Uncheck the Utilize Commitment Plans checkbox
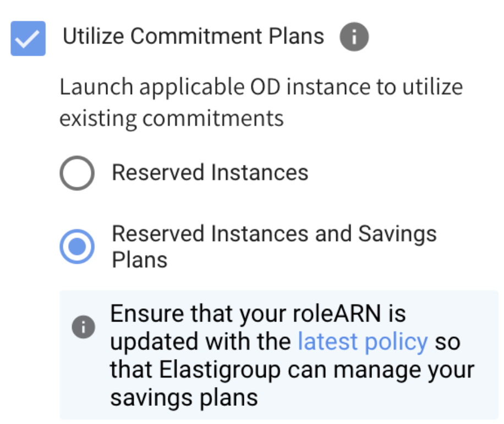 (28, 39)
